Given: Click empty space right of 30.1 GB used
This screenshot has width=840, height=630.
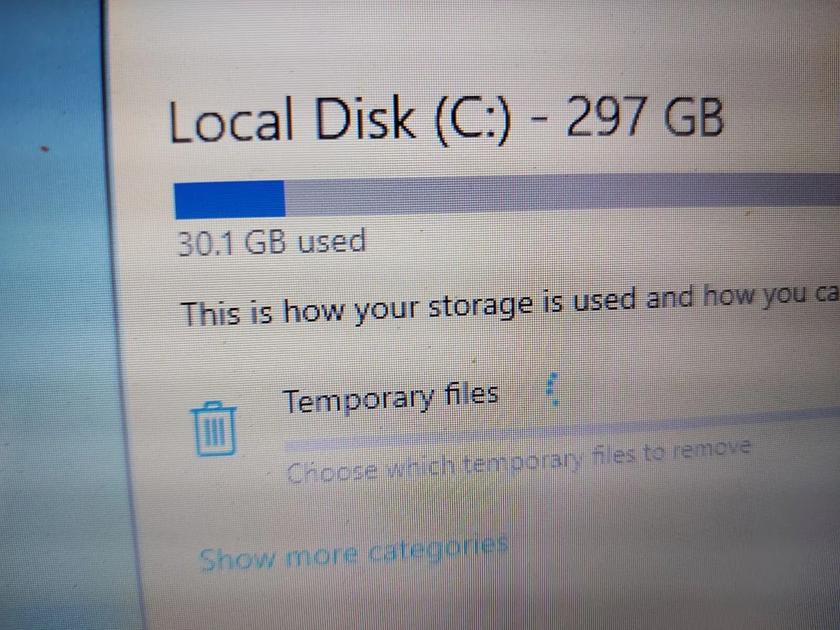Looking at the screenshot, I should tap(602, 242).
